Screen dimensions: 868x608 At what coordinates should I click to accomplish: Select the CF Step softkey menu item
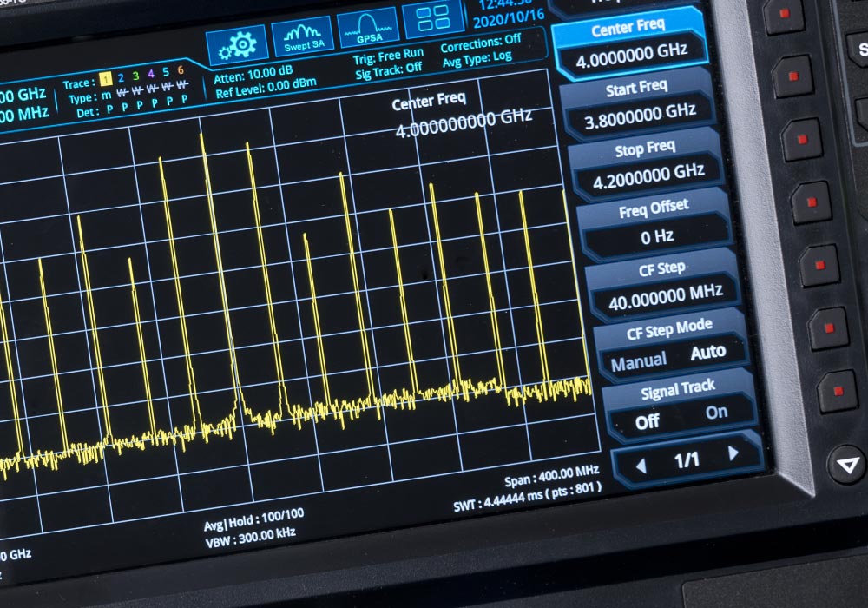(x=664, y=285)
